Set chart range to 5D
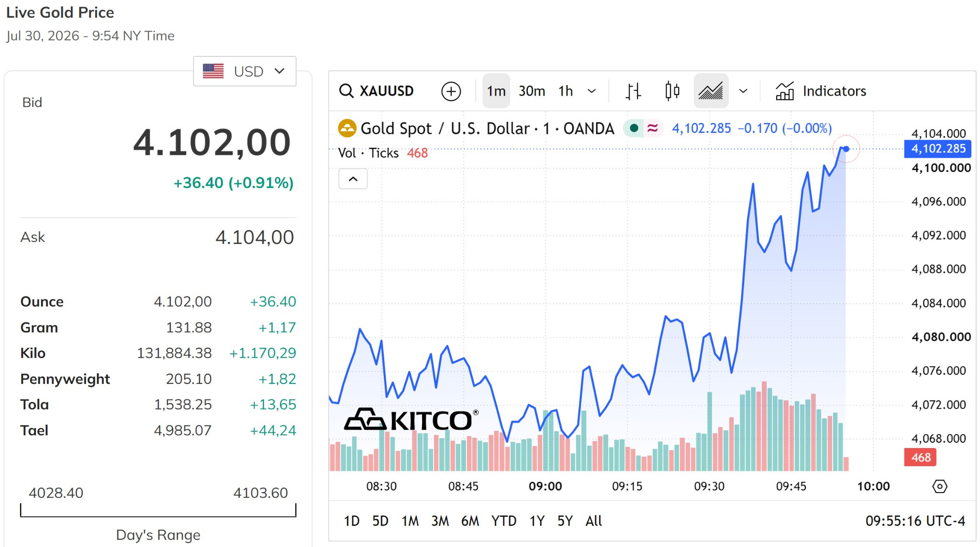 [x=380, y=521]
